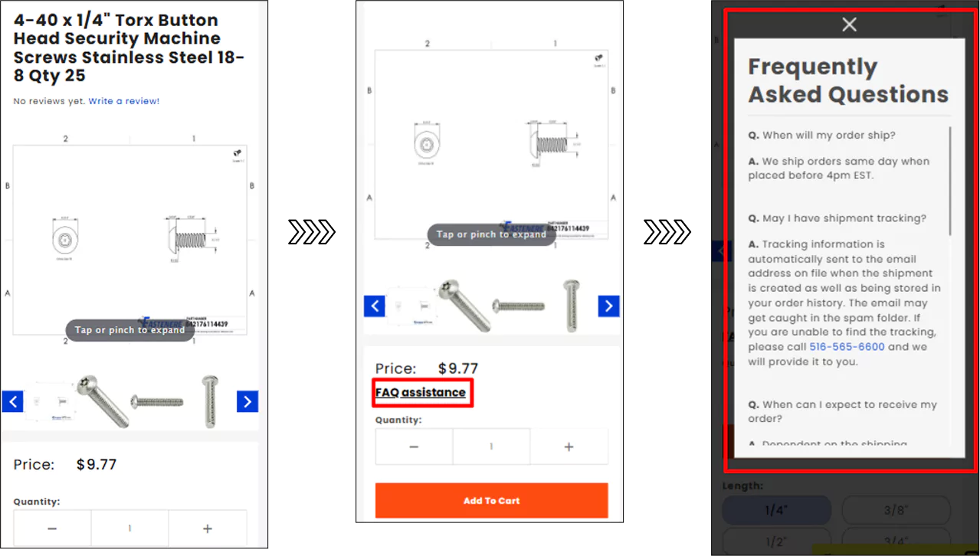
Task: Select the 1/4" length option
Action: [x=777, y=510]
